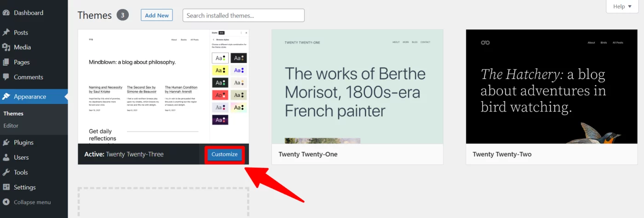The image size is (644, 218).
Task: Click the dashed add new theme placeholder
Action: click(x=163, y=202)
